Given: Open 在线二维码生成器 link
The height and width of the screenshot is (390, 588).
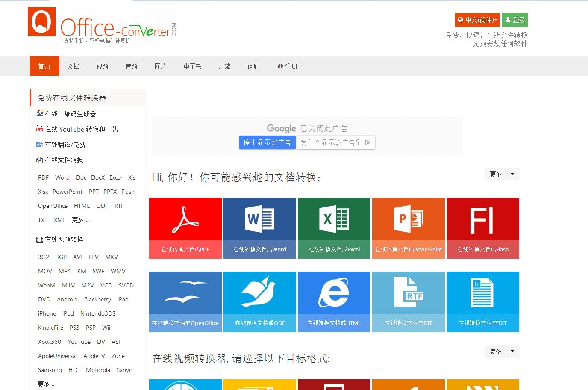Looking at the screenshot, I should click(x=71, y=114).
